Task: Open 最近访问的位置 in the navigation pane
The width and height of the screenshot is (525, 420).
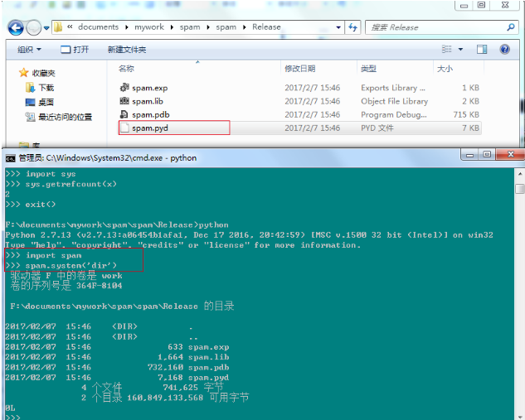Action: tap(65, 118)
